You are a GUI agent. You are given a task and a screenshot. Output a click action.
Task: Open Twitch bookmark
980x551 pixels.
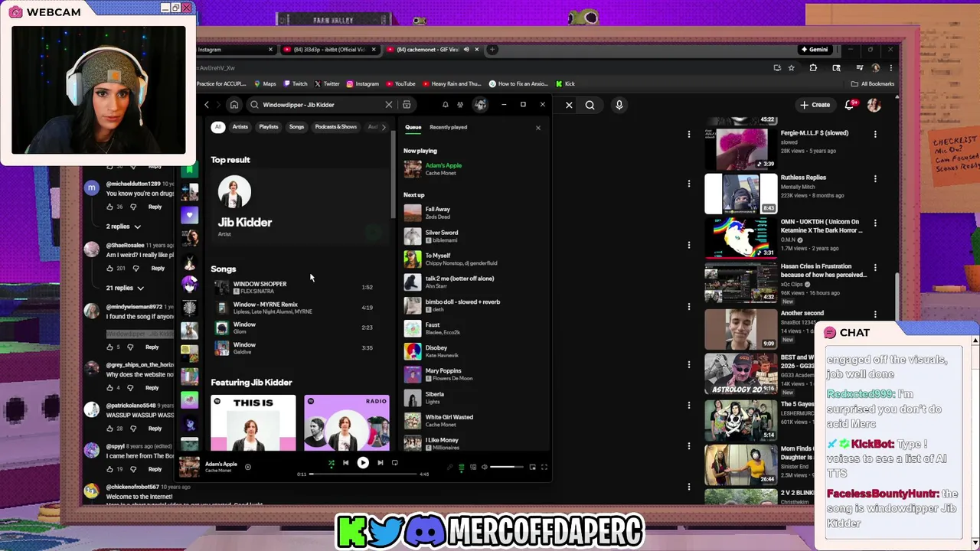click(x=296, y=84)
